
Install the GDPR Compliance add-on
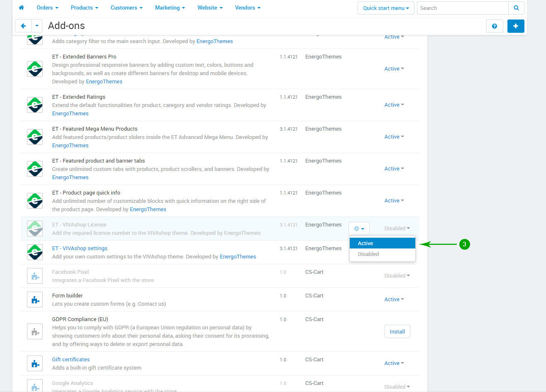(397, 331)
